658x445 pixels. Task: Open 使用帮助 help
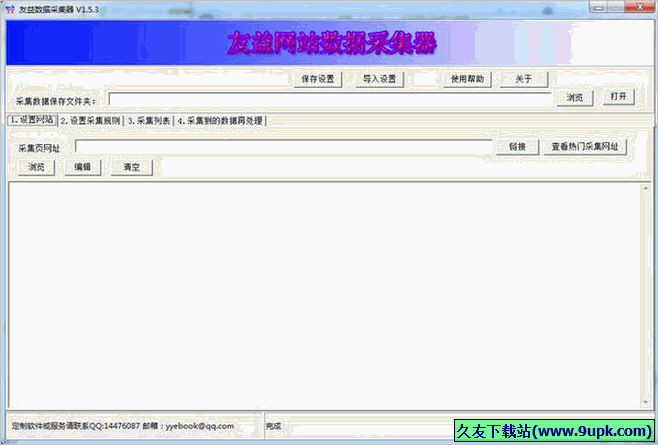(x=467, y=79)
